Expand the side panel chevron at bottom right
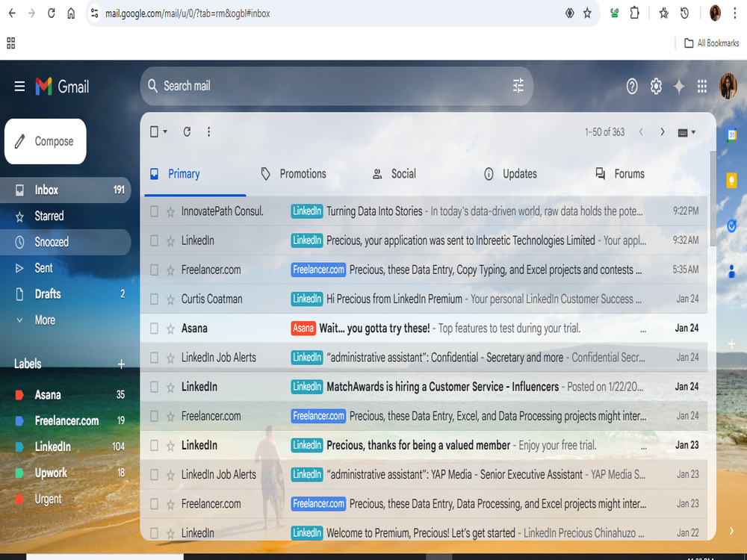Screen dimensions: 747x560 [731, 530]
